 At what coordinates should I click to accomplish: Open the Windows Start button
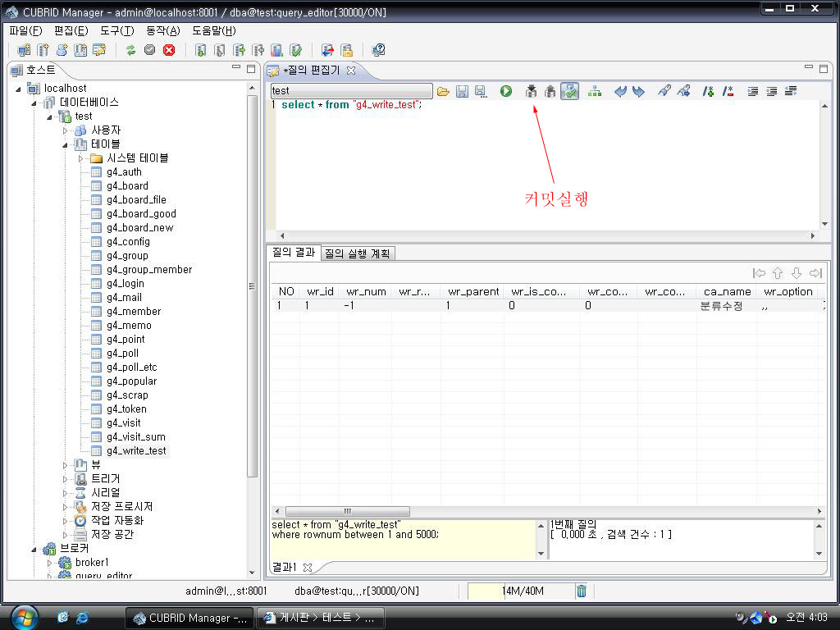coord(24,618)
